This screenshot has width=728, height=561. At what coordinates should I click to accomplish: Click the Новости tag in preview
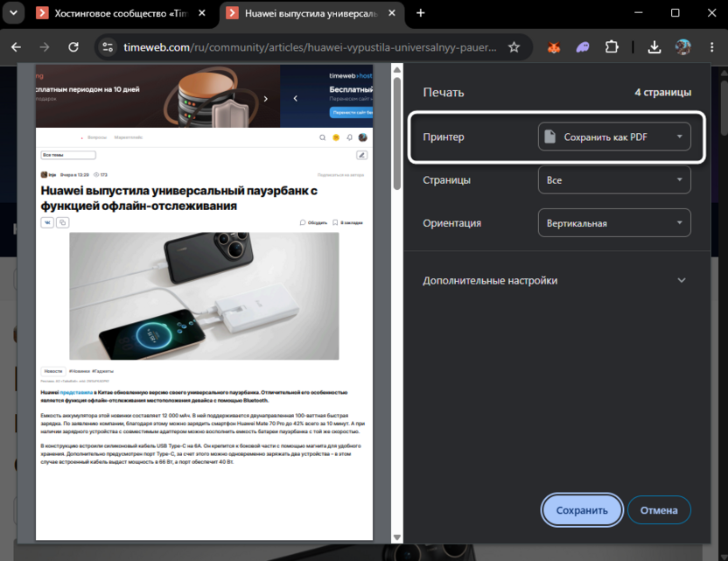(x=52, y=371)
